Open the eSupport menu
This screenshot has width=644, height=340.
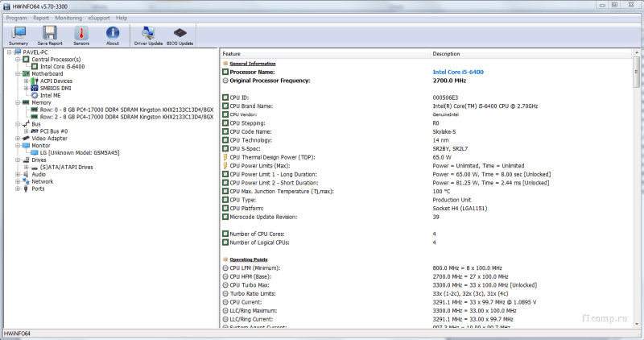pyautogui.click(x=99, y=17)
